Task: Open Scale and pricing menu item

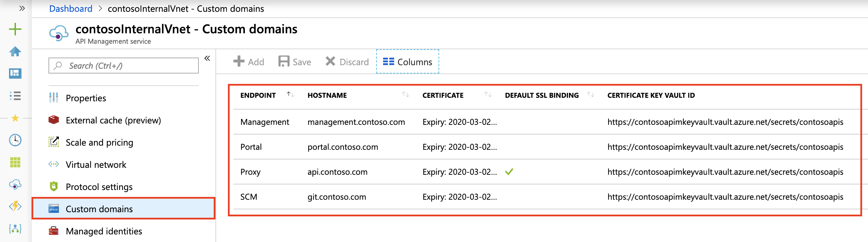Action: pyautogui.click(x=124, y=142)
